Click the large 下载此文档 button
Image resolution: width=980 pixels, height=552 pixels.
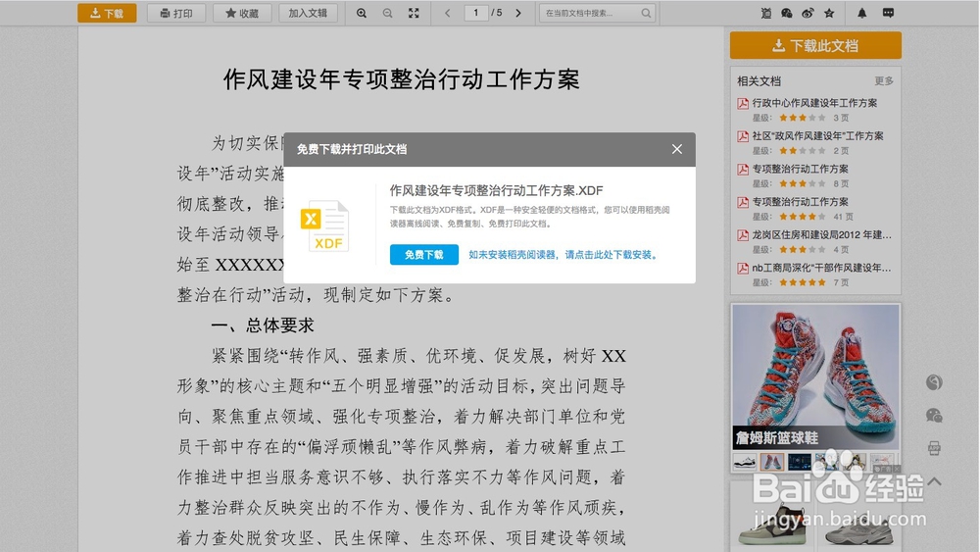pos(815,46)
